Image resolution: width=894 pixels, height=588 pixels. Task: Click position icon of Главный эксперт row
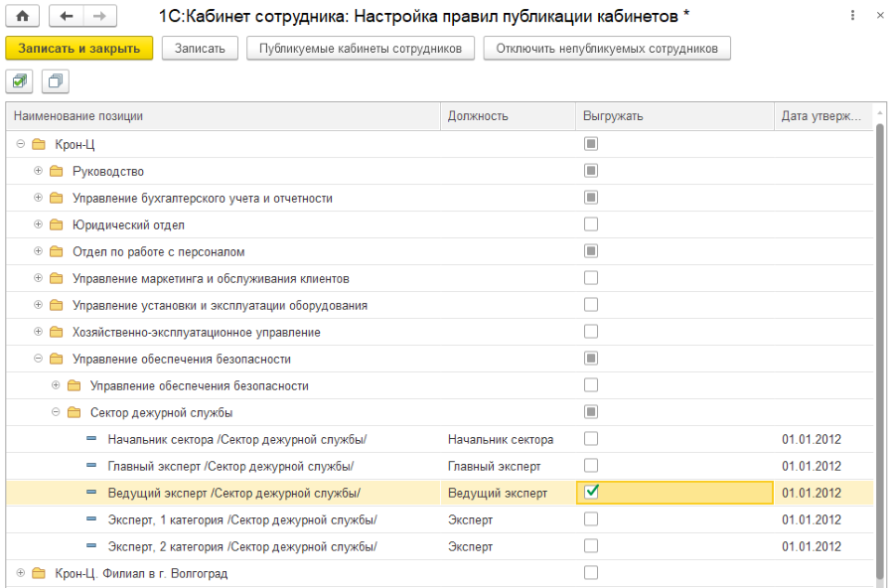(92, 466)
